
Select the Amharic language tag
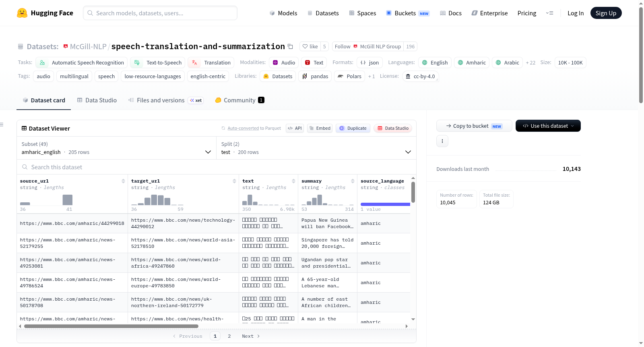point(472,62)
